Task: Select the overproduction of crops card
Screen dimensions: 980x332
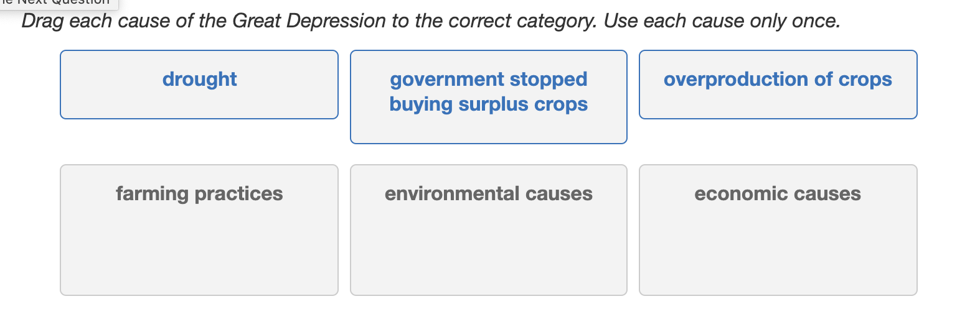Action: 778,85
